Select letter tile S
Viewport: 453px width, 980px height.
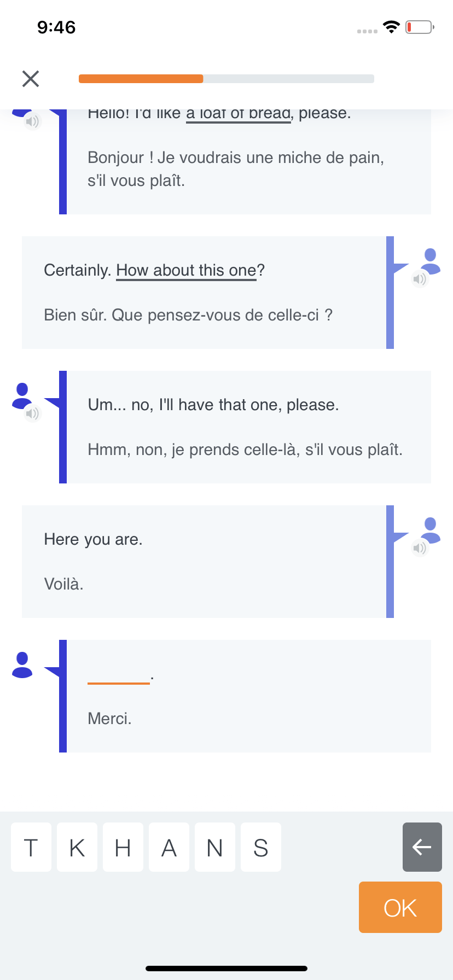click(x=261, y=847)
